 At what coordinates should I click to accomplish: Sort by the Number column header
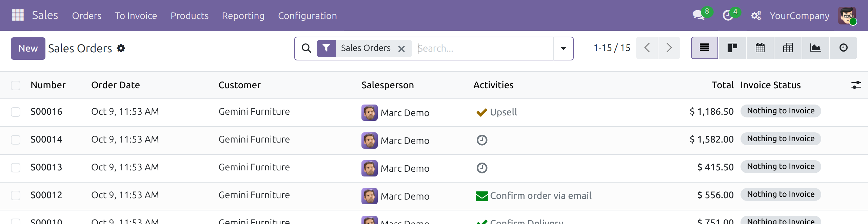tap(48, 85)
